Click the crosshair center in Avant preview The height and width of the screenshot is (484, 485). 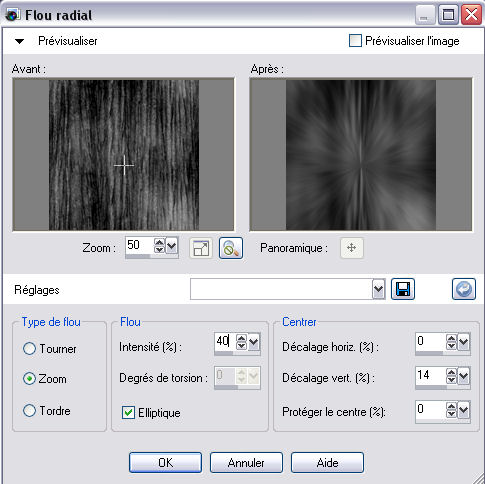[x=124, y=165]
